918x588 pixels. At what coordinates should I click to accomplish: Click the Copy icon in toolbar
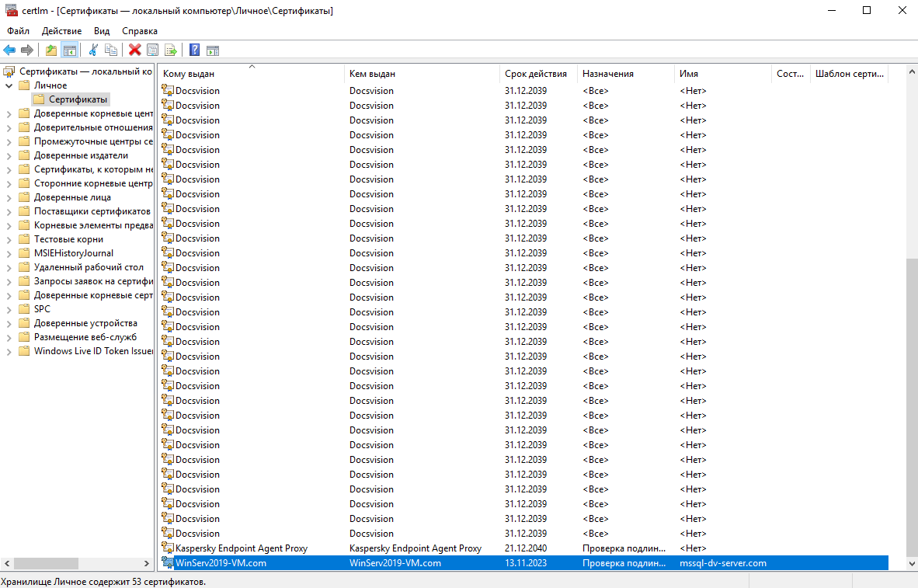point(110,50)
